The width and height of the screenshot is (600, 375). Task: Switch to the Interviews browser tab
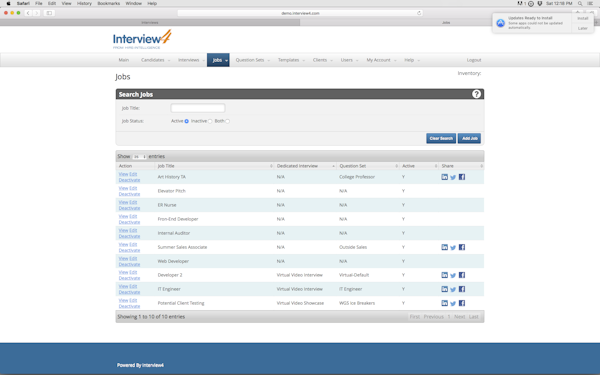click(150, 23)
